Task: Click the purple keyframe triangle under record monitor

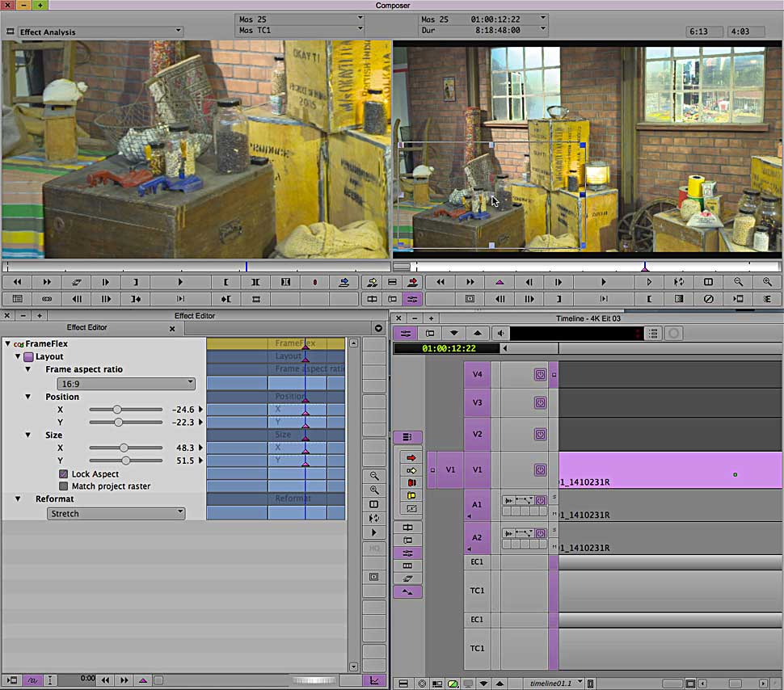Action: click(x=499, y=282)
